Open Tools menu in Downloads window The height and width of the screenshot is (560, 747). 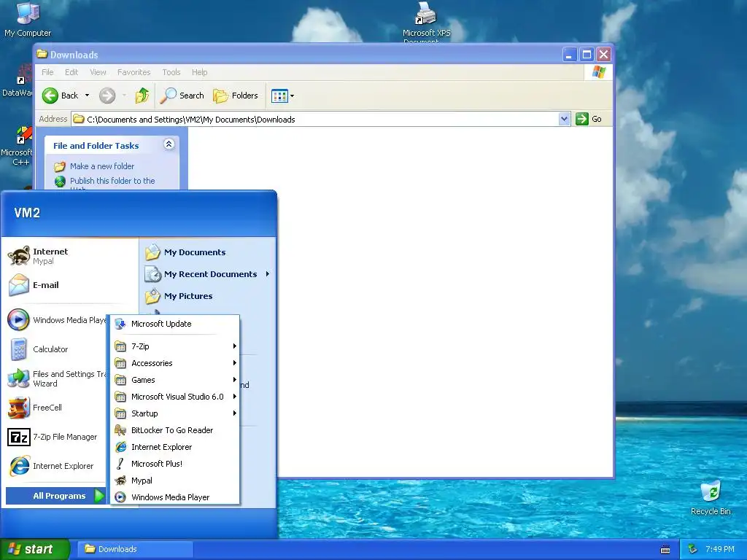click(171, 72)
